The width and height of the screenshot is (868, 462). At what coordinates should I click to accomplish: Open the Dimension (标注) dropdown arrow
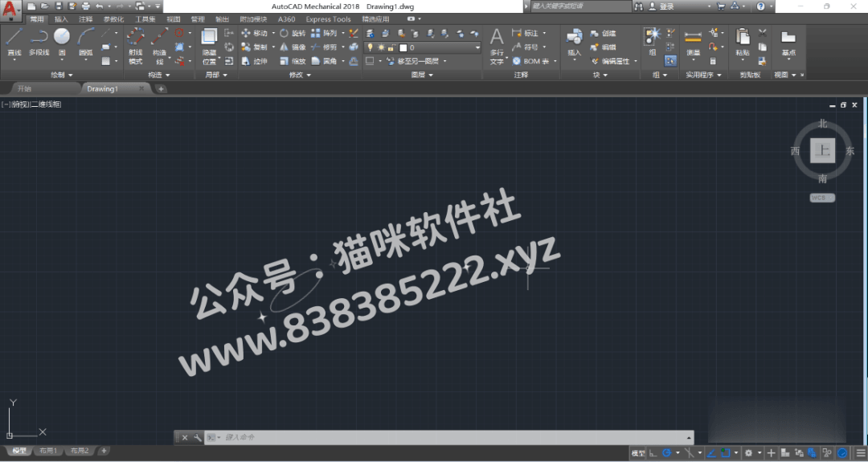[544, 33]
